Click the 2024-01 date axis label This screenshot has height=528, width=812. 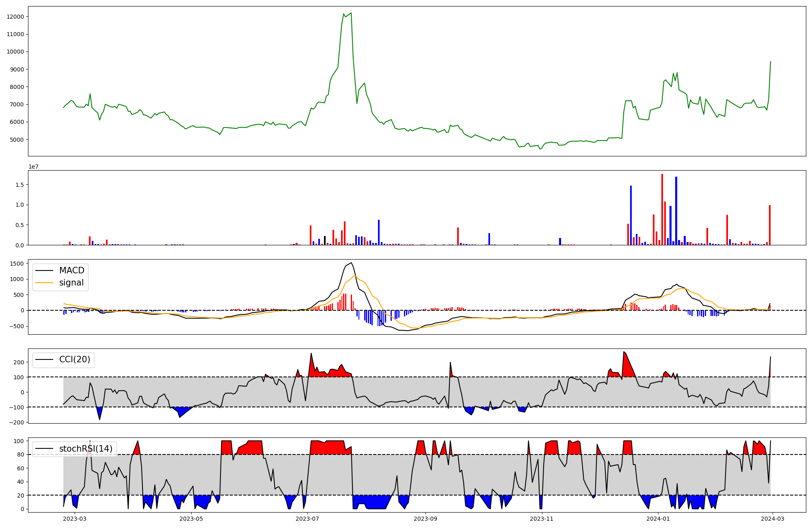coord(658,519)
